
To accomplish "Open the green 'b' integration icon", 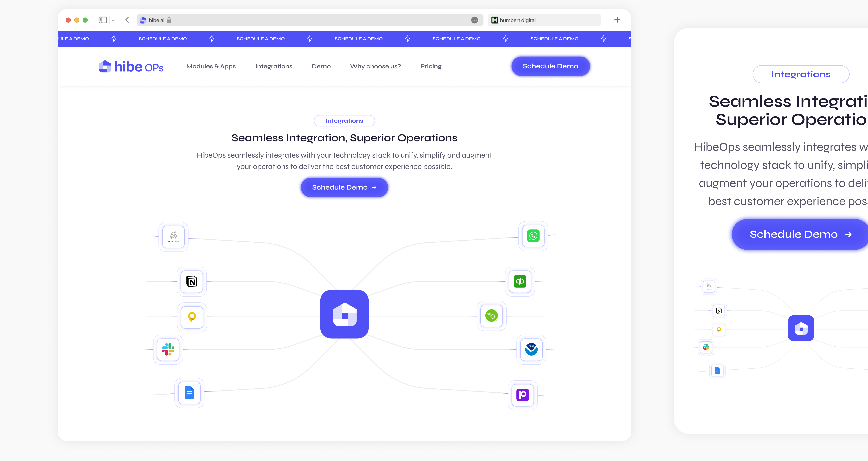I will tap(492, 316).
